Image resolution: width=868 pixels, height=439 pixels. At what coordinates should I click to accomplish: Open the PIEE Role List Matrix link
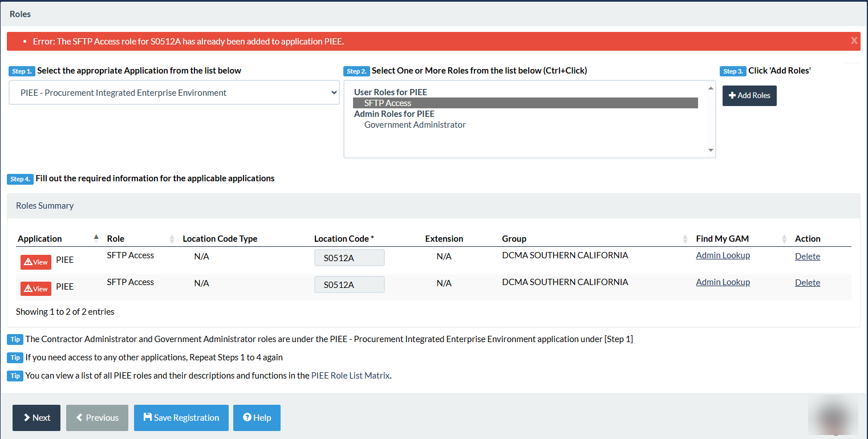350,376
